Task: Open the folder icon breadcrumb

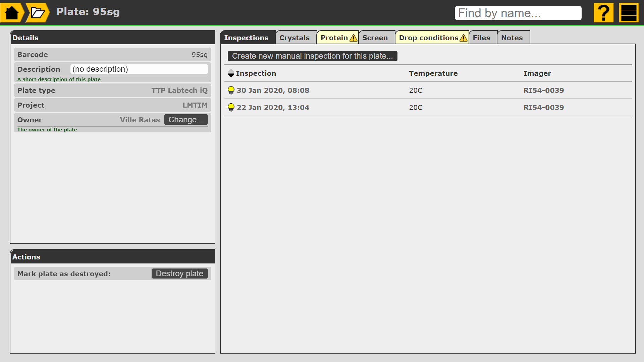Action: 37,13
